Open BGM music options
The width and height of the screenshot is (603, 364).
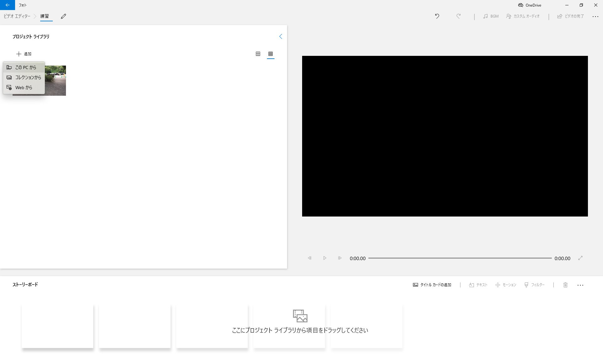point(491,16)
